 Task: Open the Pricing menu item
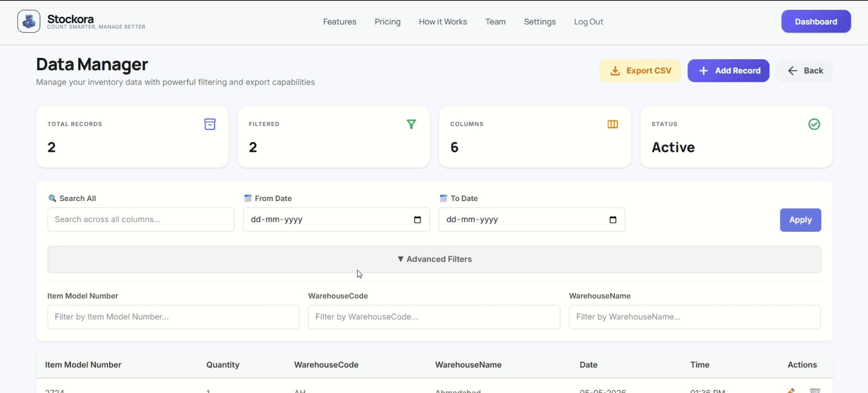point(387,22)
